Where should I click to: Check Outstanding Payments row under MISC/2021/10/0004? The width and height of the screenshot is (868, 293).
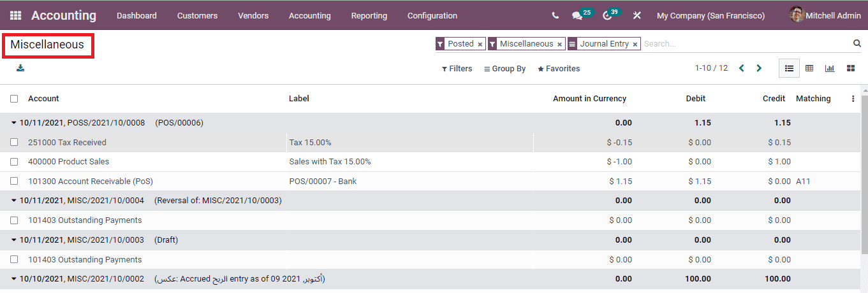[14, 220]
